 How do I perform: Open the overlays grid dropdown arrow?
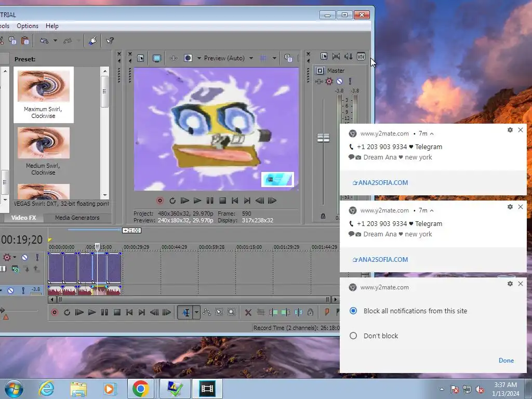[x=274, y=58]
